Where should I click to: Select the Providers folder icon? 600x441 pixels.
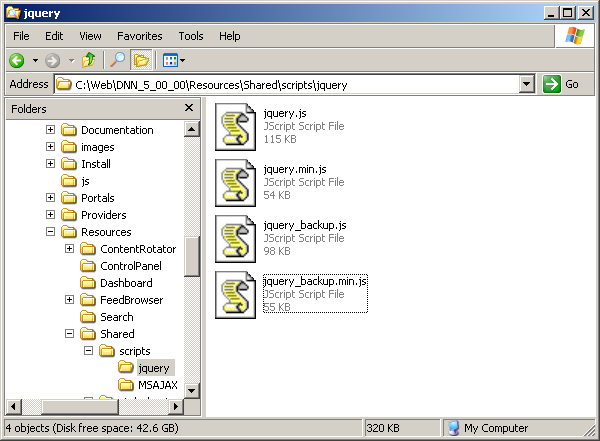69,215
